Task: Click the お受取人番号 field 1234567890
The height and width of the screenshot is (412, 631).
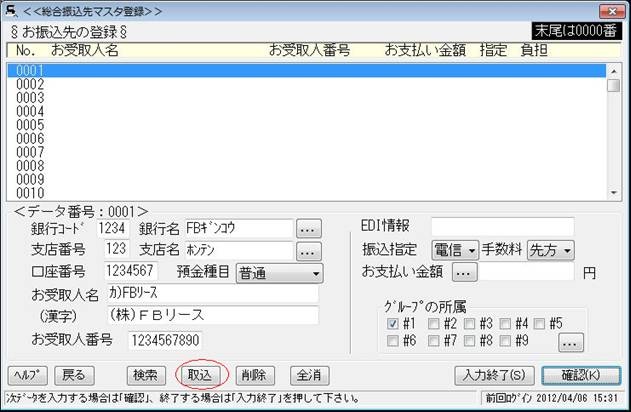Action: tap(165, 340)
